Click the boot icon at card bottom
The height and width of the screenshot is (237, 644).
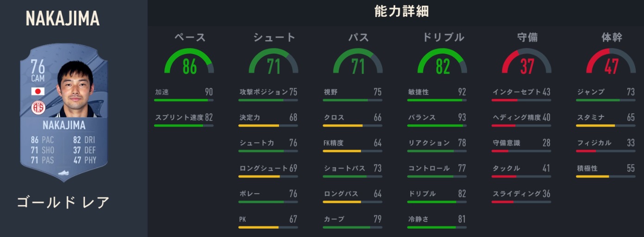click(64, 173)
